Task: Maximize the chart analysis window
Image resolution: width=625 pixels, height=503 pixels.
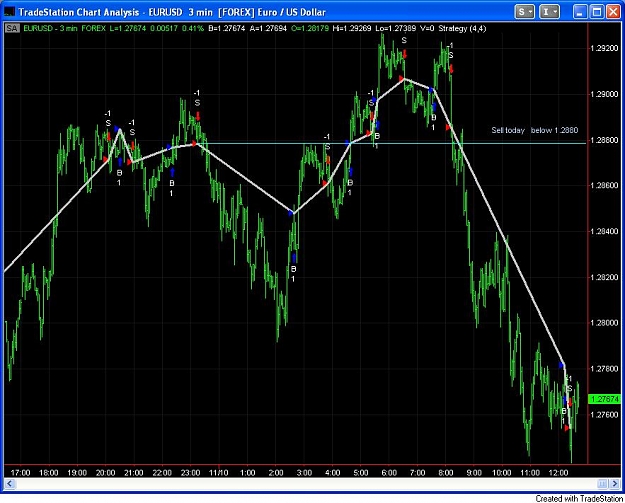Action: coord(597,12)
